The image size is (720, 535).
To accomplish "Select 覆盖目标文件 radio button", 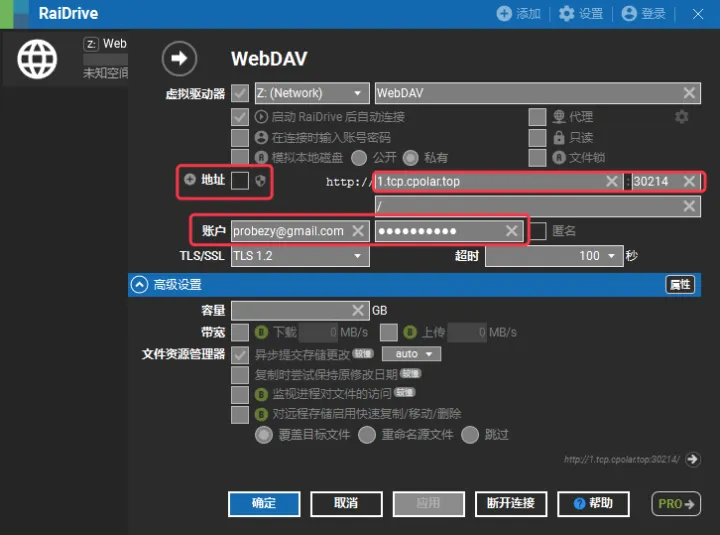I will coord(264,434).
